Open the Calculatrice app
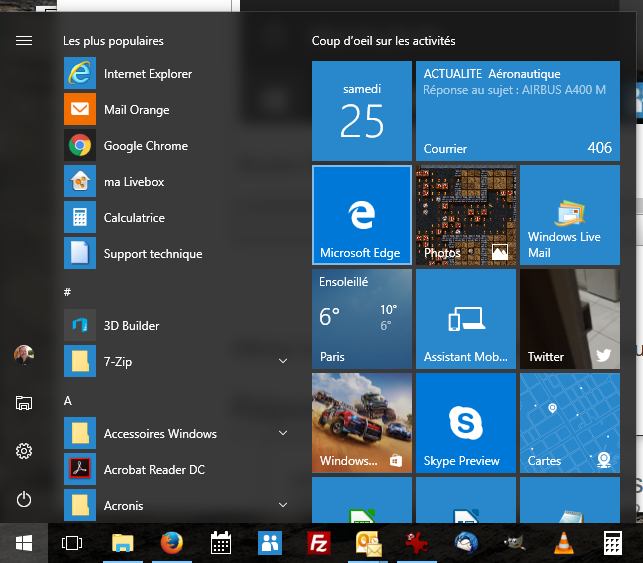643x563 pixels. (134, 218)
